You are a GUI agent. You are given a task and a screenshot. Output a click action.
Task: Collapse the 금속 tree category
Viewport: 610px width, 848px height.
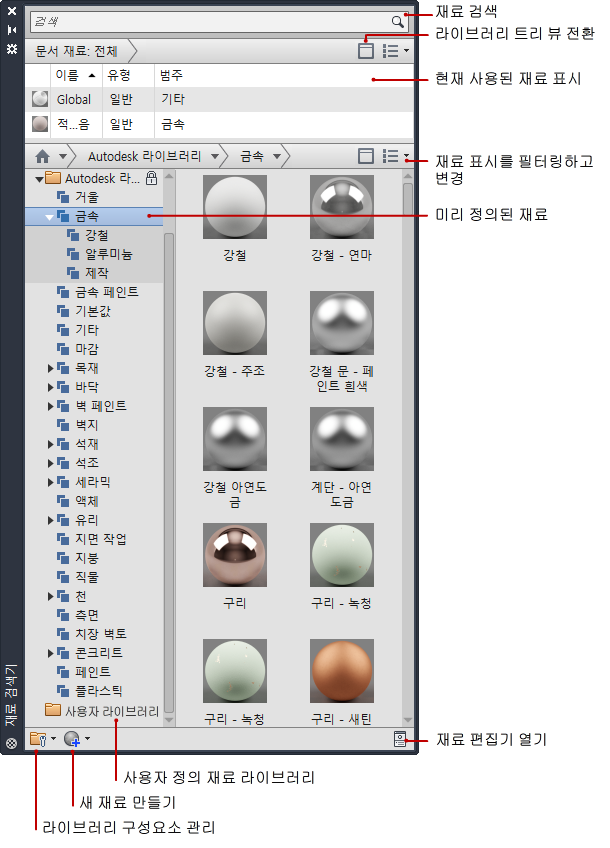click(x=49, y=217)
